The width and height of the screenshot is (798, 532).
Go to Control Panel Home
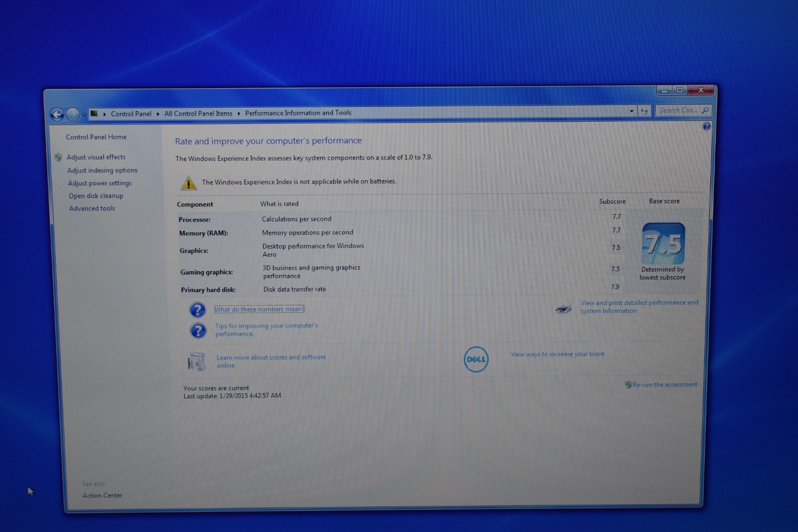tap(96, 137)
